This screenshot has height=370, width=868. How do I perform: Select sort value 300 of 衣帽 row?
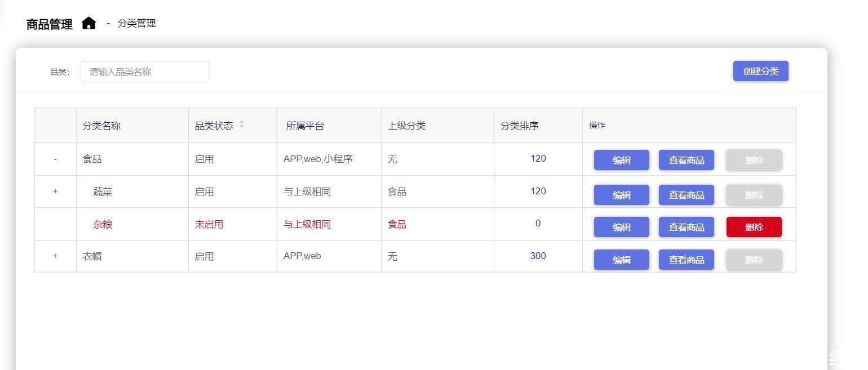(x=538, y=256)
